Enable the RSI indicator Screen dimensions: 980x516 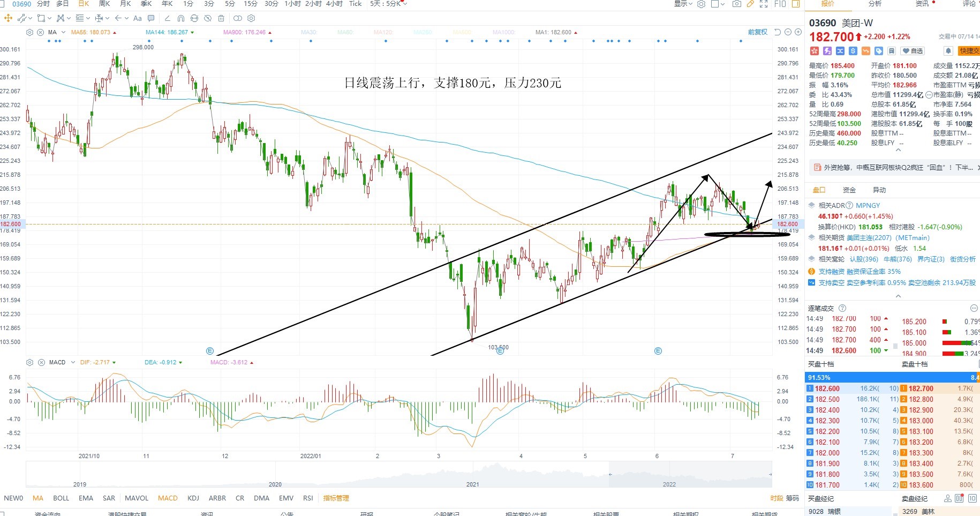pyautogui.click(x=308, y=498)
